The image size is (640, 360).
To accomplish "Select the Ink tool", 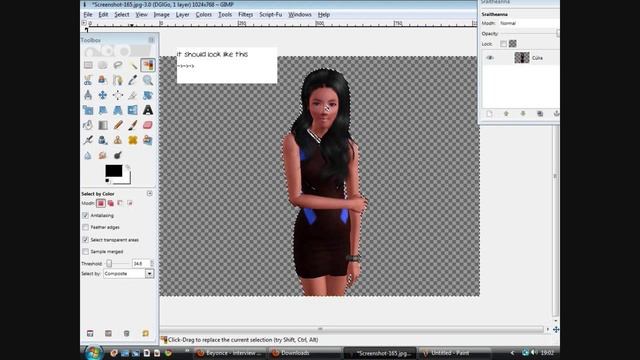I will click(x=102, y=140).
